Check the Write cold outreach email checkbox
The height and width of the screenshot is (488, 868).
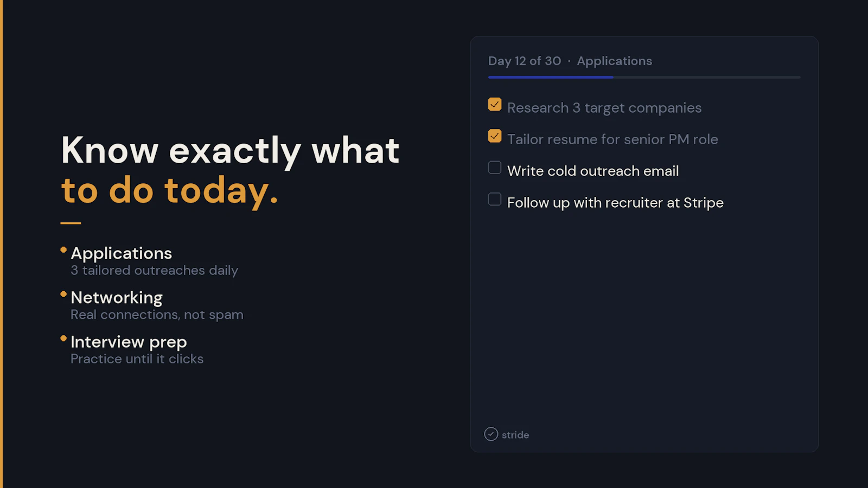[495, 168]
